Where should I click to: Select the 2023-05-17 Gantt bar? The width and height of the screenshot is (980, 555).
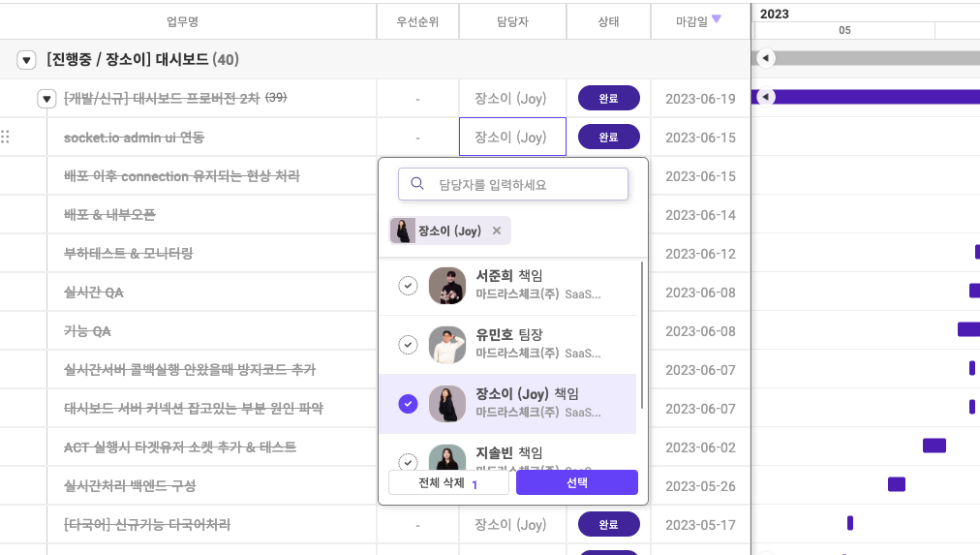coord(850,523)
